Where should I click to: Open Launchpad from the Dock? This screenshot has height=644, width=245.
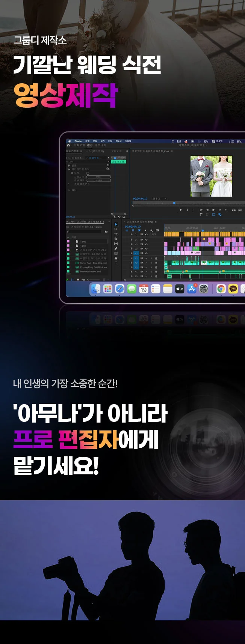click(x=108, y=289)
